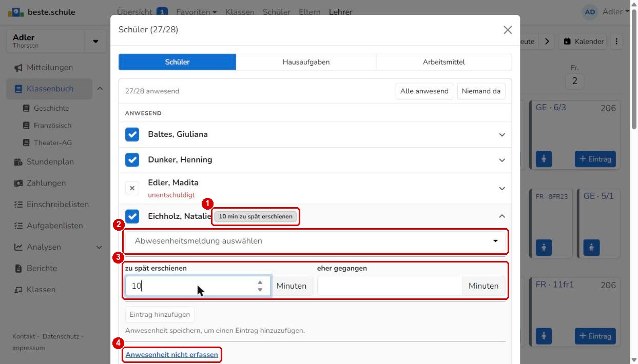The height and width of the screenshot is (364, 638).
Task: Open Mitteilungen megaphone icon in sidebar
Action: 18,68
